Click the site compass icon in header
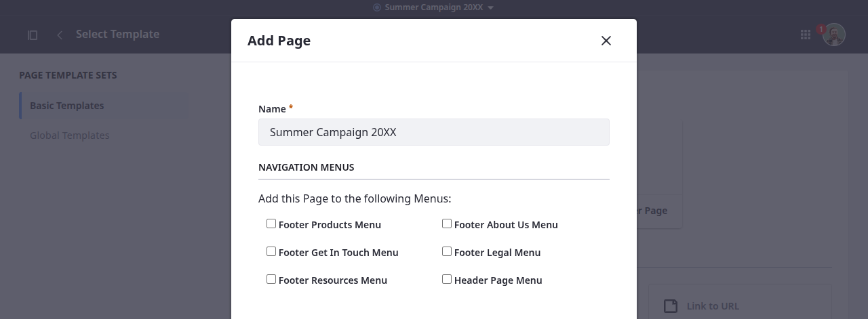Image resolution: width=868 pixels, height=319 pixels. point(378,7)
